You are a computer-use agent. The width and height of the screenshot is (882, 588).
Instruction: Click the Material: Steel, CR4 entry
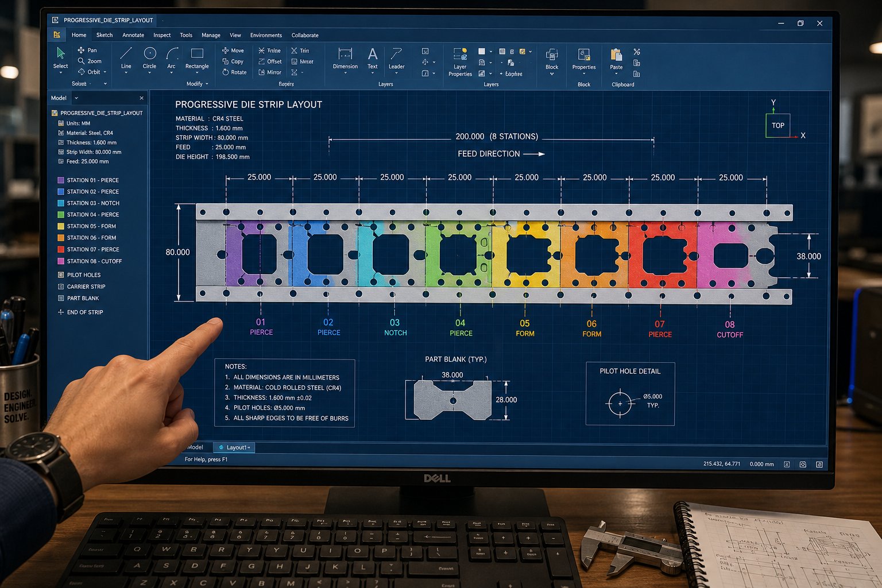pyautogui.click(x=86, y=133)
